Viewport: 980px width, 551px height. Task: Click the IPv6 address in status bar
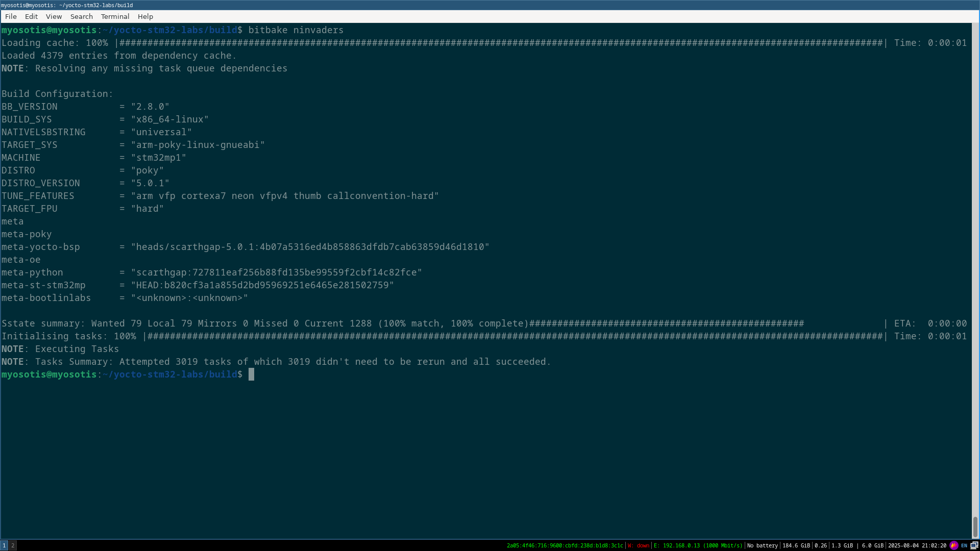565,545
